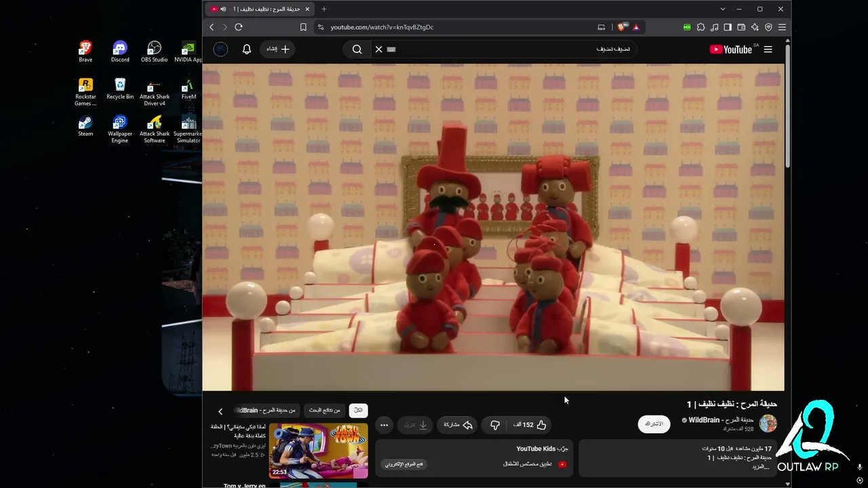This screenshot has width=868, height=488.
Task: Select the 'From search results' chip
Action: pyautogui.click(x=324, y=411)
